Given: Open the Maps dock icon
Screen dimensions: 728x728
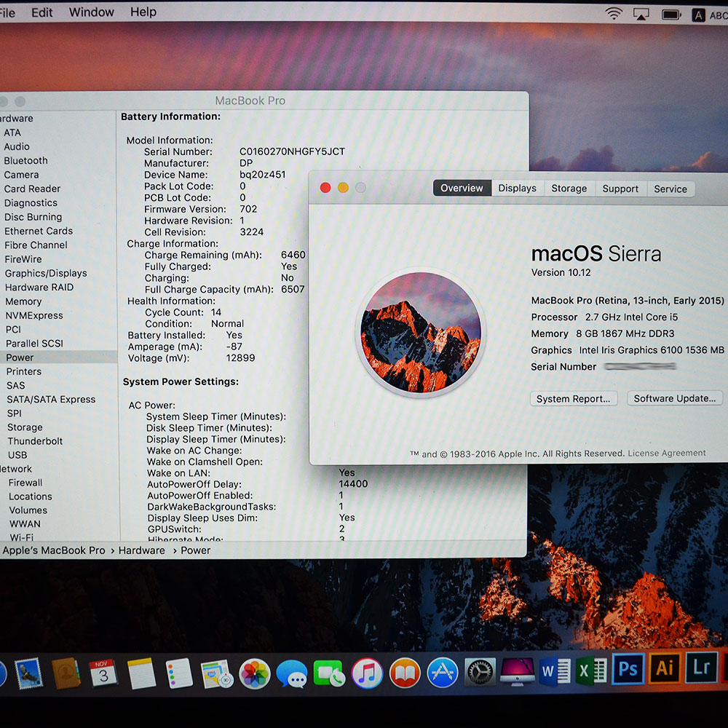Looking at the screenshot, I should tap(217, 673).
